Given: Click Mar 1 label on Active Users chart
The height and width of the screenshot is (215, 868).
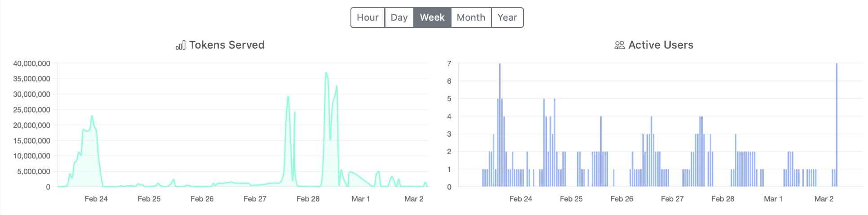Looking at the screenshot, I should pyautogui.click(x=773, y=199).
